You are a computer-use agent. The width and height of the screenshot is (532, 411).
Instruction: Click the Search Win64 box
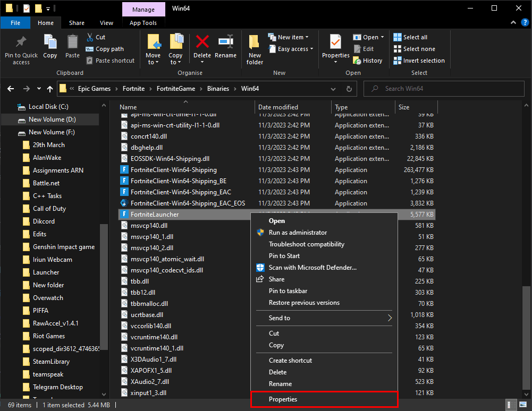click(444, 89)
